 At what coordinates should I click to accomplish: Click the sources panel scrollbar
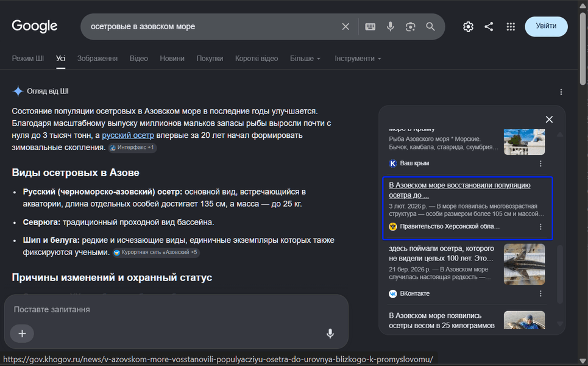click(x=560, y=274)
